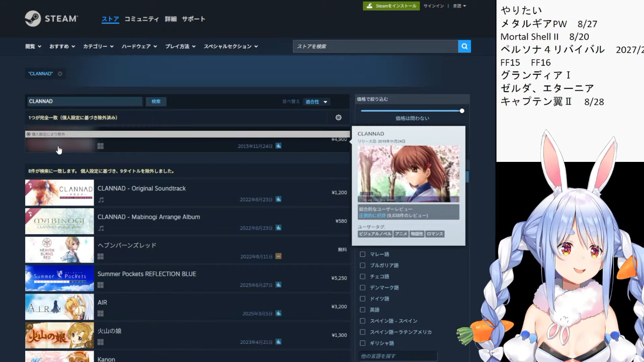
Task: Open CLANNAD - Original Soundtrack result
Action: coord(186,193)
